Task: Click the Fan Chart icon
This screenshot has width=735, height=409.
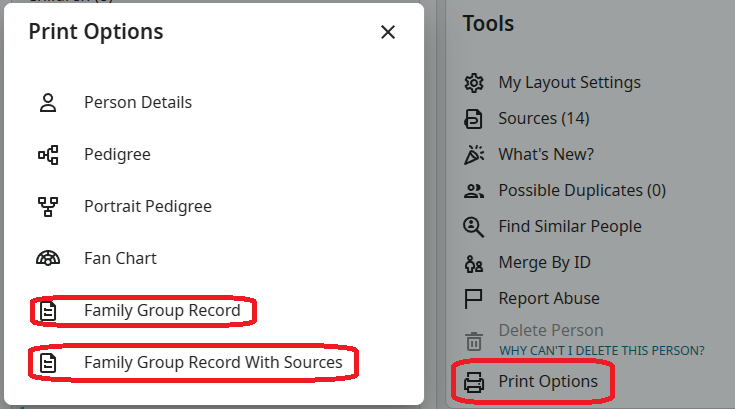Action: pos(48,259)
